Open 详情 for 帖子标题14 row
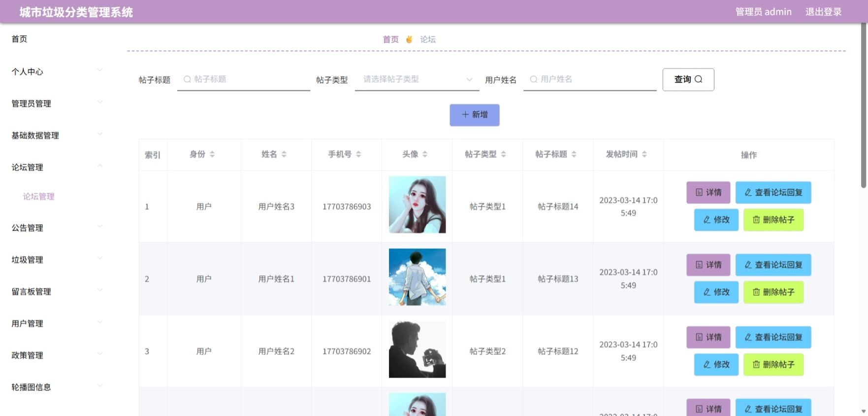The height and width of the screenshot is (416, 868). (708, 193)
